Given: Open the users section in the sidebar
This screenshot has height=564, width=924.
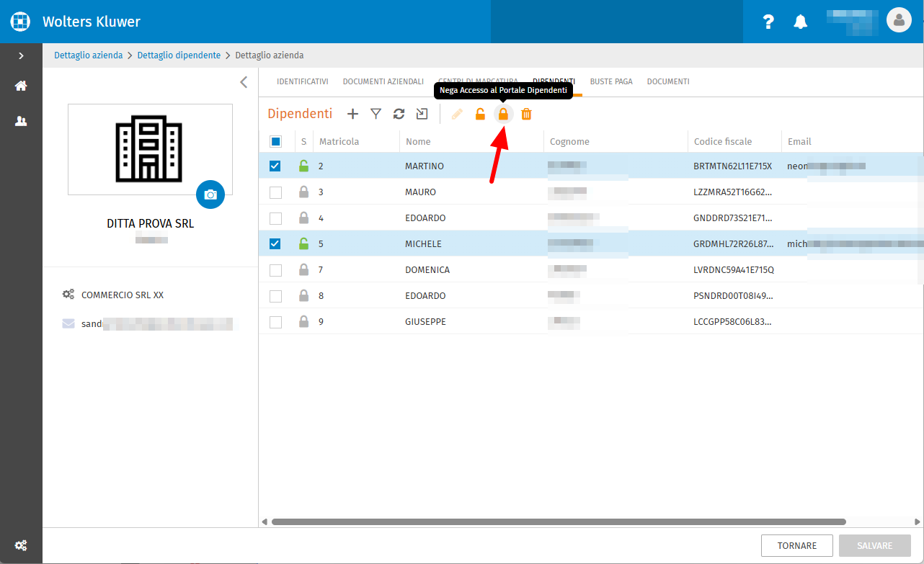Looking at the screenshot, I should coord(21,121).
